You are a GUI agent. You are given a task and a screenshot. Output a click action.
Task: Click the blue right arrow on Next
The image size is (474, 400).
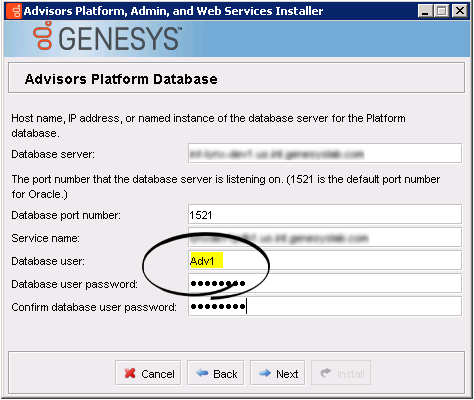tap(265, 373)
